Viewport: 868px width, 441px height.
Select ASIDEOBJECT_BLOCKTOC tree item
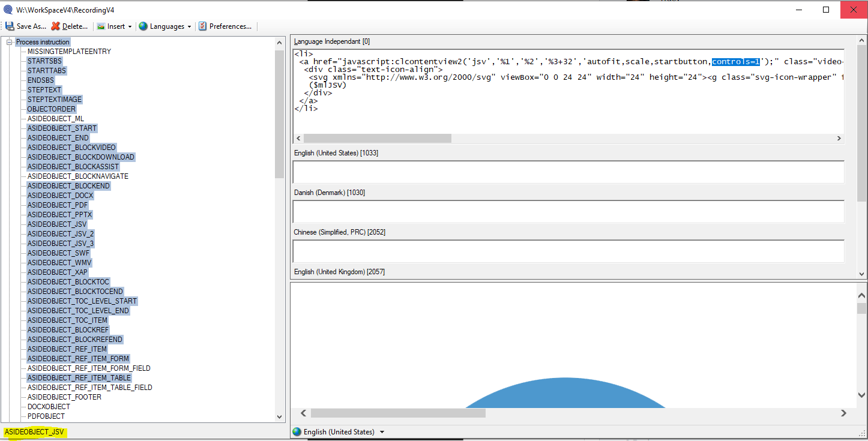tap(68, 282)
